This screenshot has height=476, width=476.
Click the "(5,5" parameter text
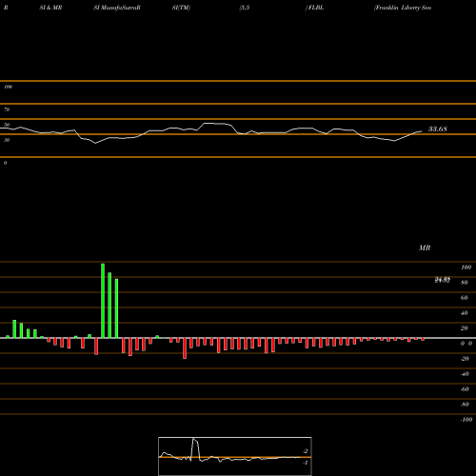245,8
